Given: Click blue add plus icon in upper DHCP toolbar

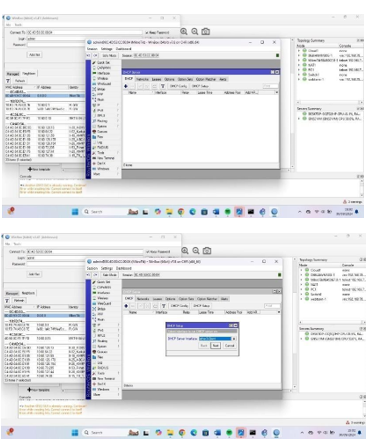Looking at the screenshot, I should tap(126, 86).
